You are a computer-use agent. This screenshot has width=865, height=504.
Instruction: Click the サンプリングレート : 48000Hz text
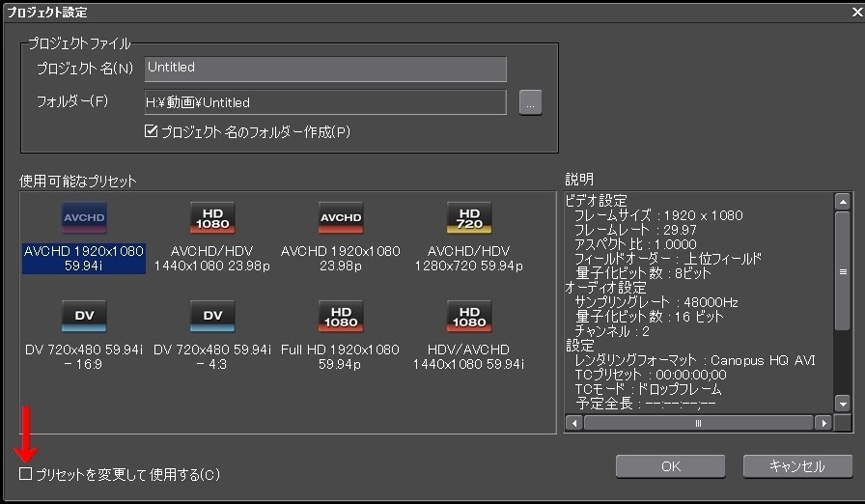tap(656, 302)
